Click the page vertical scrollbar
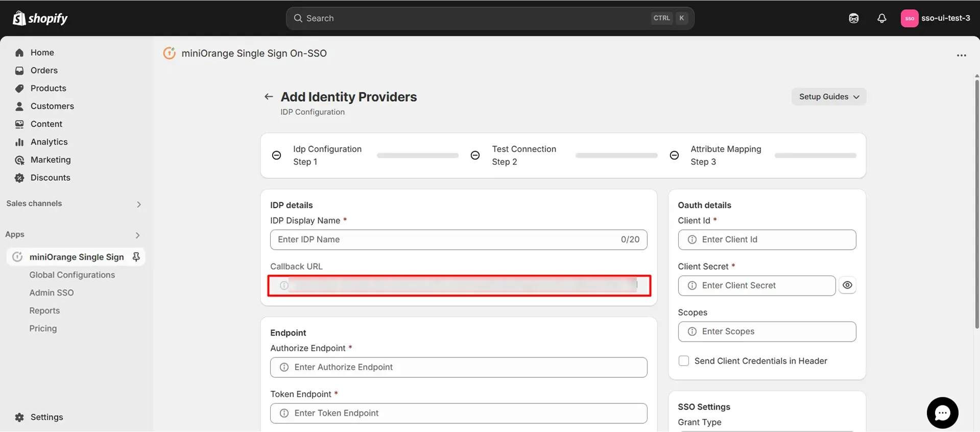 [x=976, y=204]
